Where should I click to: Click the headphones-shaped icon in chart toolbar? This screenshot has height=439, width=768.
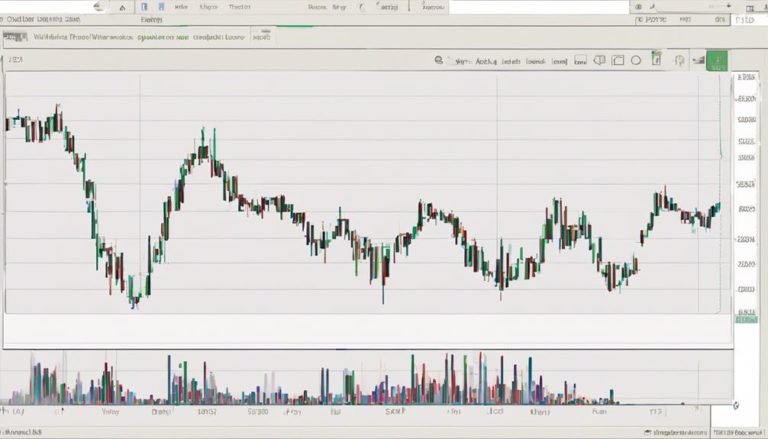[680, 61]
